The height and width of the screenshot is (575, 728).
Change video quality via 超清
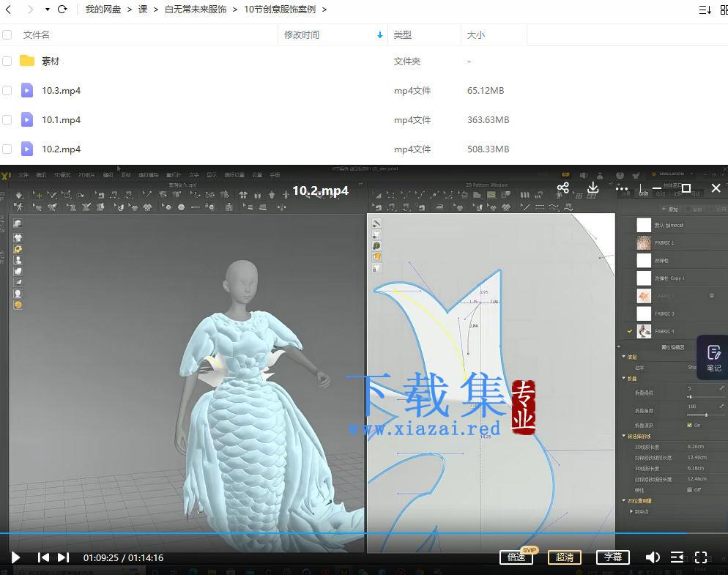565,557
